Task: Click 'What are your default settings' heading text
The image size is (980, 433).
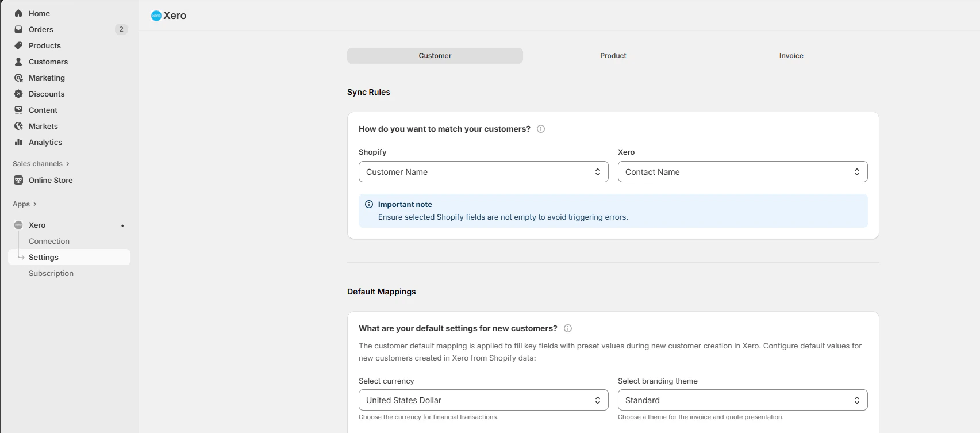Action: pyautogui.click(x=458, y=328)
